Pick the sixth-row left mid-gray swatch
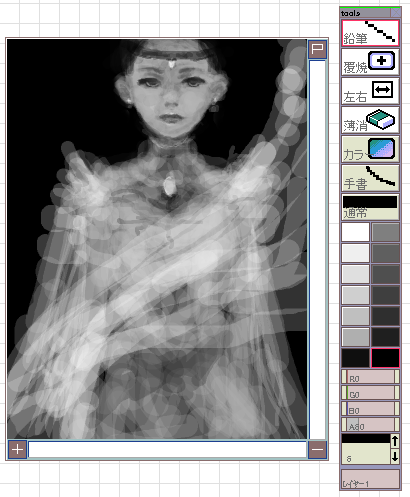This screenshot has width=410, height=497. click(x=355, y=337)
